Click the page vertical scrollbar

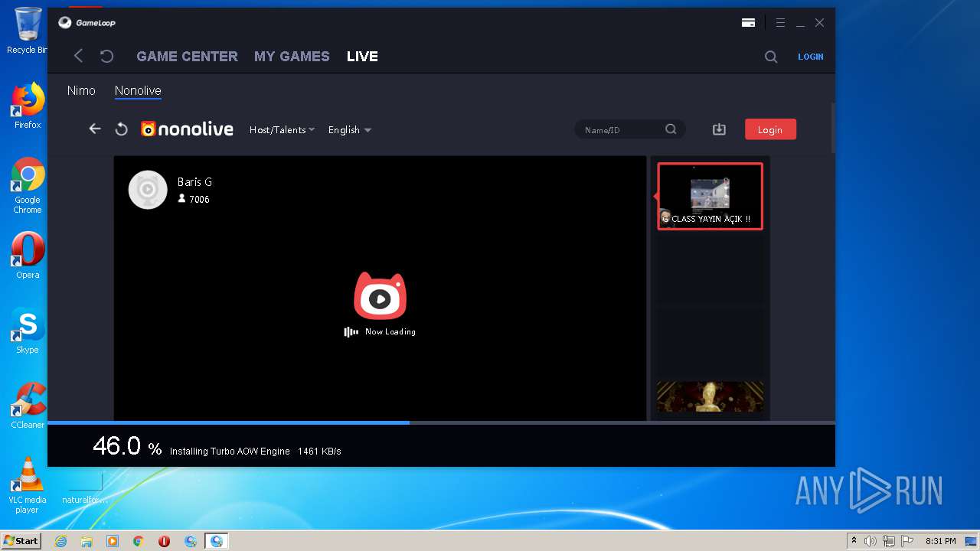[833, 126]
